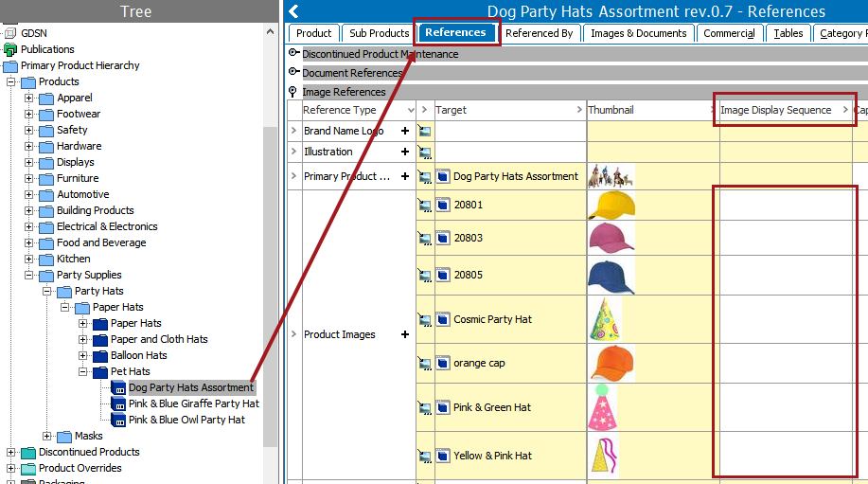Click the back arrow in title bar
The width and height of the screenshot is (868, 484).
click(x=293, y=11)
